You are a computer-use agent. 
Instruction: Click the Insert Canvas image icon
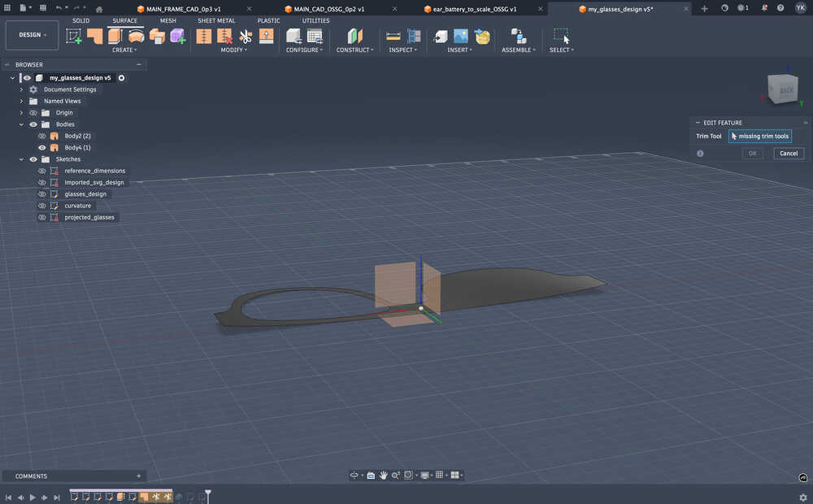[461, 37]
